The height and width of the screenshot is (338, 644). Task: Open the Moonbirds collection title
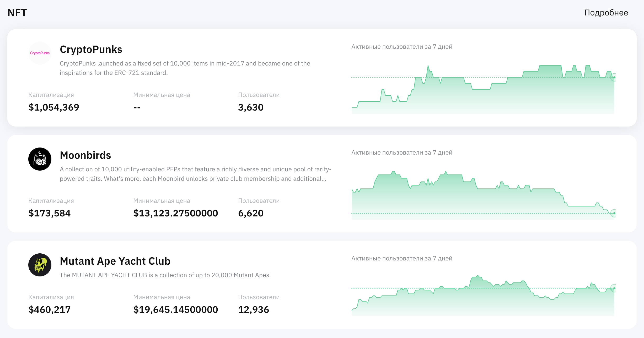point(85,155)
